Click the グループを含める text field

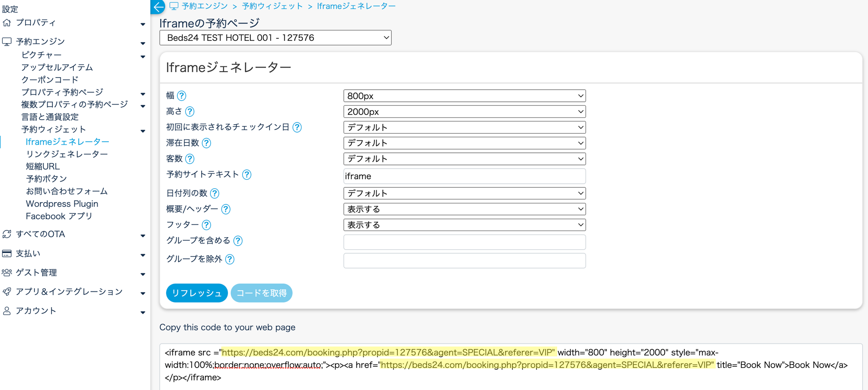(464, 242)
